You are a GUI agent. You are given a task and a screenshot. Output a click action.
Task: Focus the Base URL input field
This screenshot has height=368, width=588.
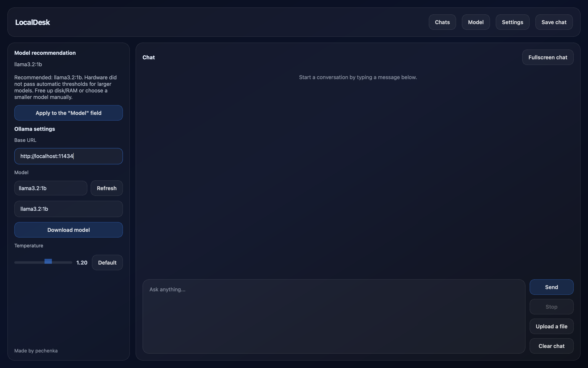point(69,156)
